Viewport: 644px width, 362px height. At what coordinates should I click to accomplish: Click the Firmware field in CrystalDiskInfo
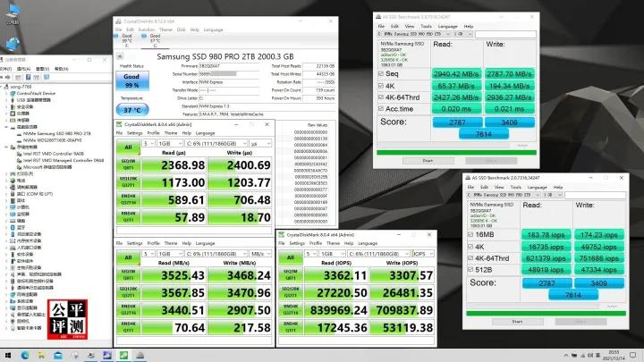[229, 65]
